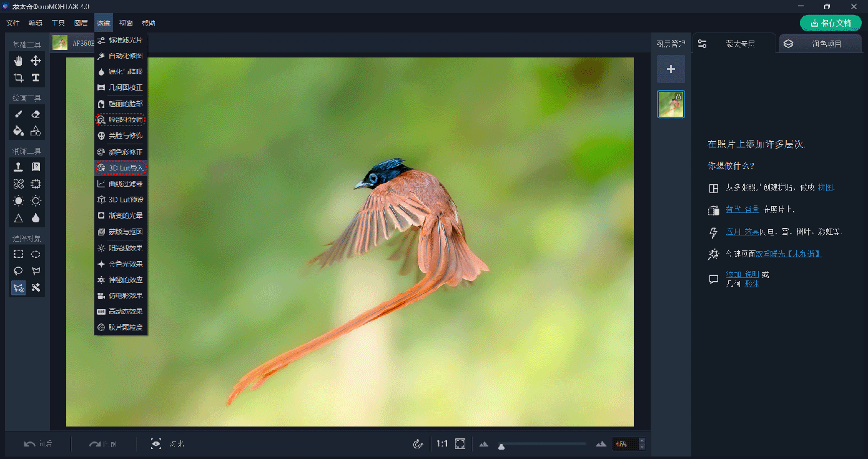The image size is (868, 459).
Task: Select the highlighted Magnetic Lasso tool
Action: pyautogui.click(x=19, y=288)
